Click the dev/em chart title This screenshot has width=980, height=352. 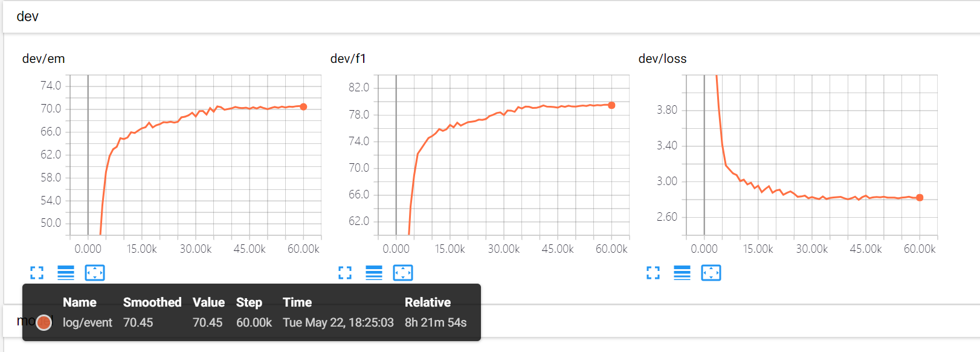[x=44, y=59]
